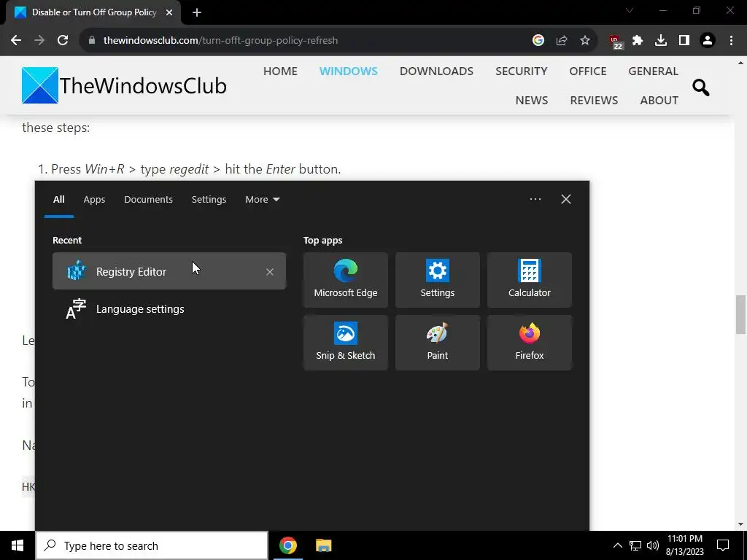Open Chrome Extensions puzzle icon
Screen dimensions: 747x560
[x=638, y=41]
